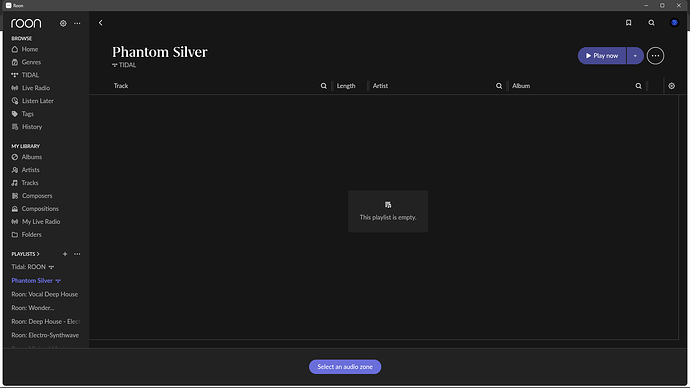Filter by artist using the Artist search icon
Image resolution: width=690 pixels, height=388 pixels.
point(499,86)
